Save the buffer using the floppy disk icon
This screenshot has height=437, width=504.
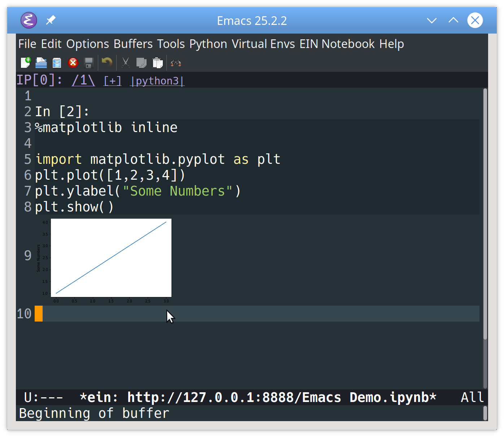tap(89, 62)
